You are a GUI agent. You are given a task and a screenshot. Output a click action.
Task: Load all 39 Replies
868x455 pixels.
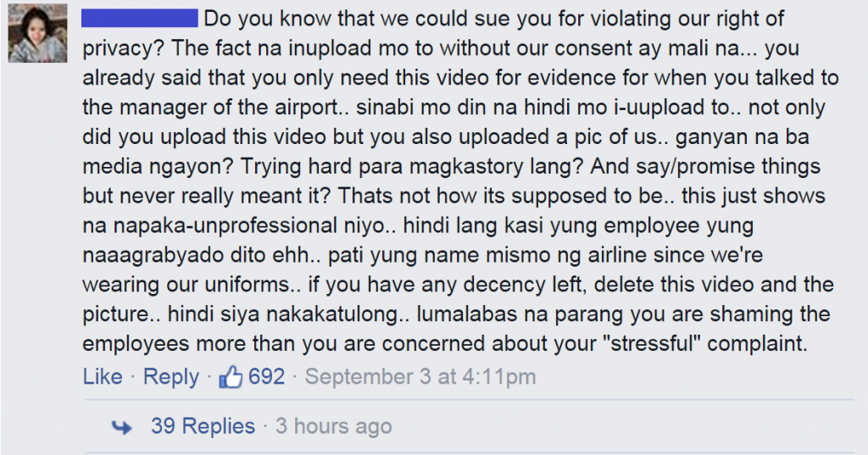(x=203, y=426)
